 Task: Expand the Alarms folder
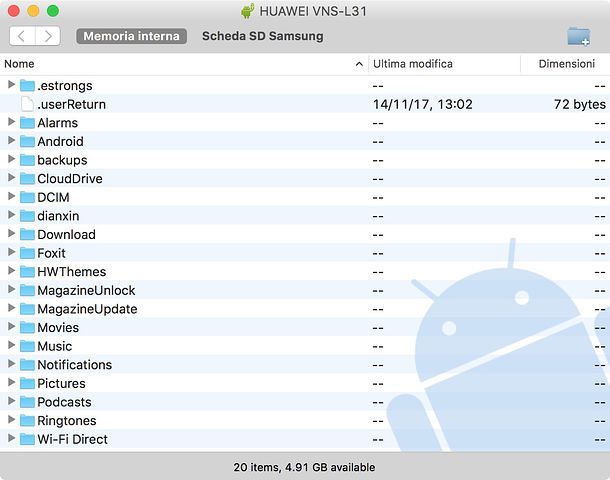11,122
